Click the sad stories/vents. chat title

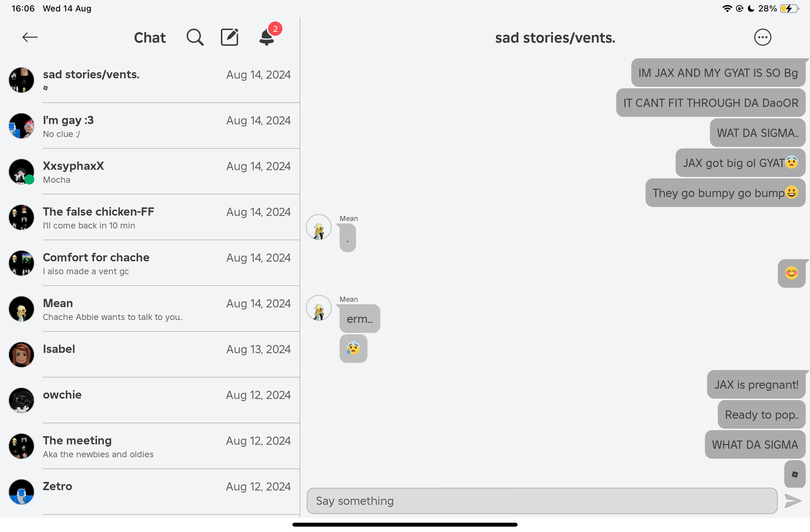pos(555,38)
